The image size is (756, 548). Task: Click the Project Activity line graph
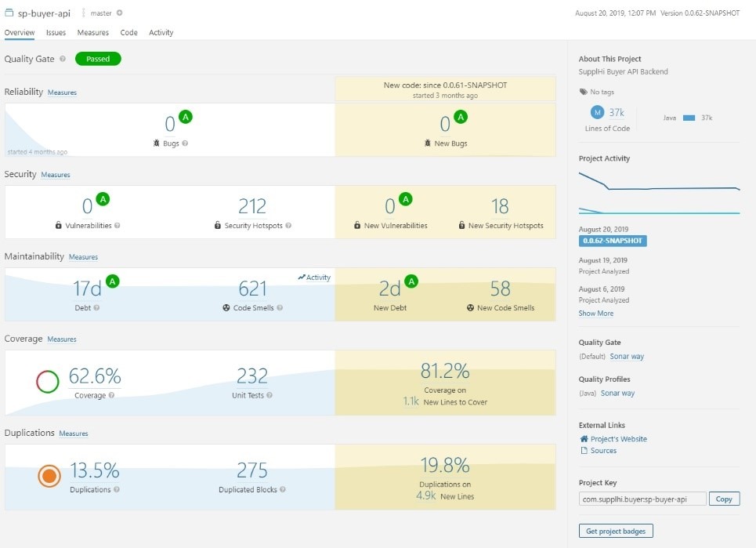tap(659, 193)
